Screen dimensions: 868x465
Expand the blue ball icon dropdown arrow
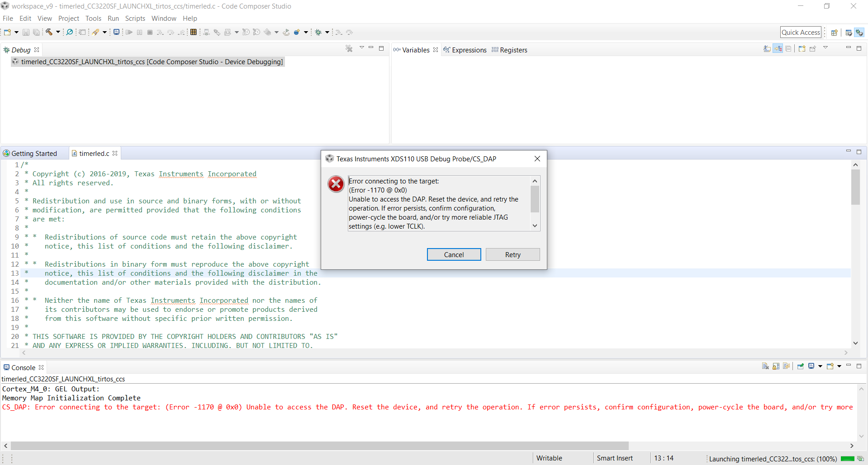306,32
